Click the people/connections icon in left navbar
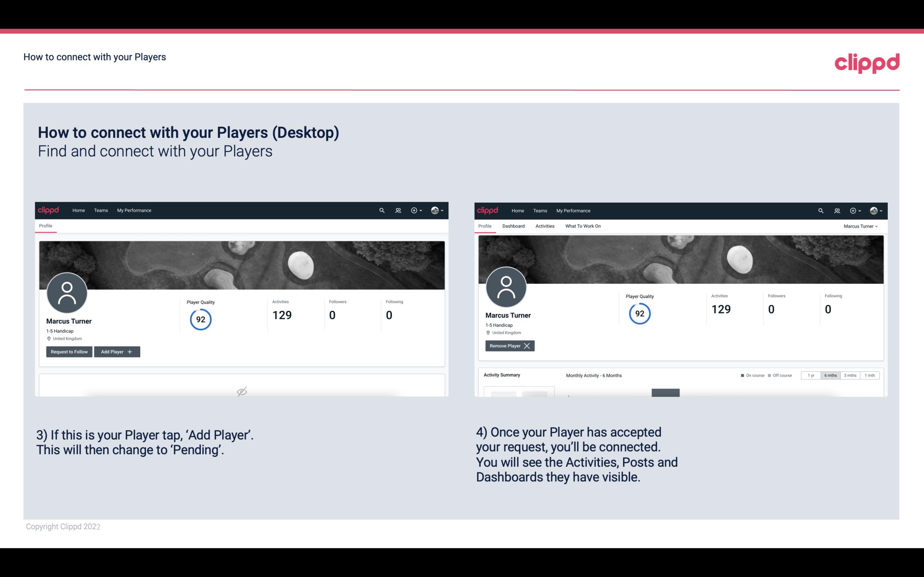The height and width of the screenshot is (577, 924). coord(398,210)
